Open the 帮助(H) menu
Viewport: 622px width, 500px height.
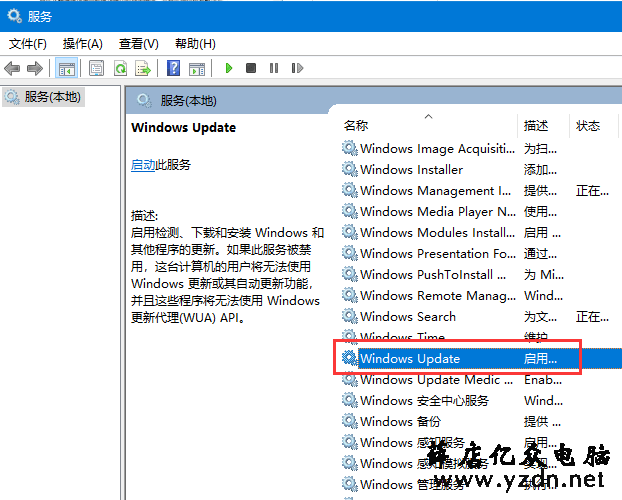click(x=195, y=43)
